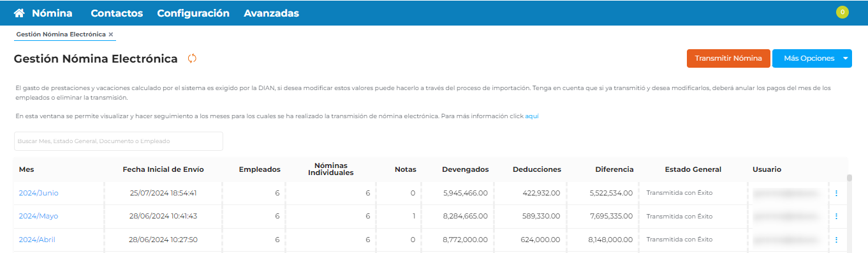Open the Contactos menu
The height and width of the screenshot is (253, 868).
tap(117, 13)
